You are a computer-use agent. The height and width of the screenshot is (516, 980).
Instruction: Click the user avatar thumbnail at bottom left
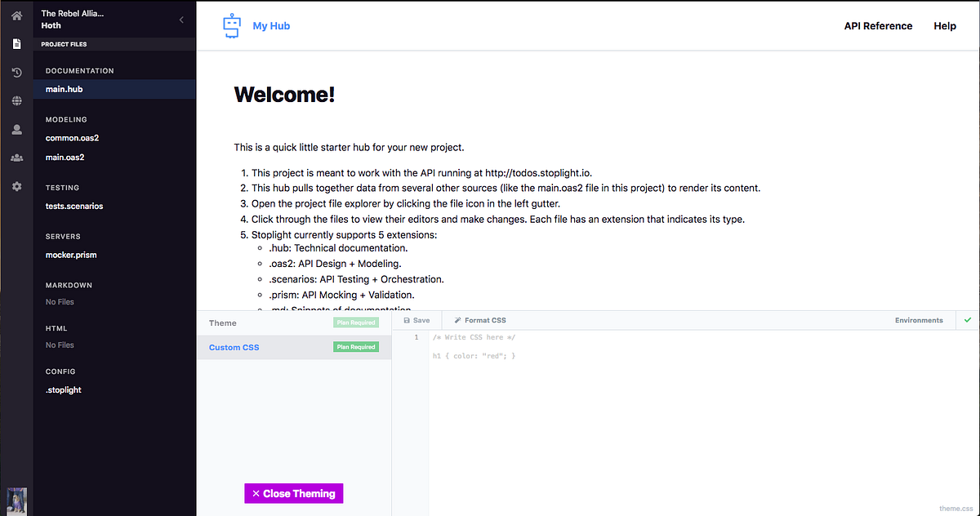(x=16, y=500)
